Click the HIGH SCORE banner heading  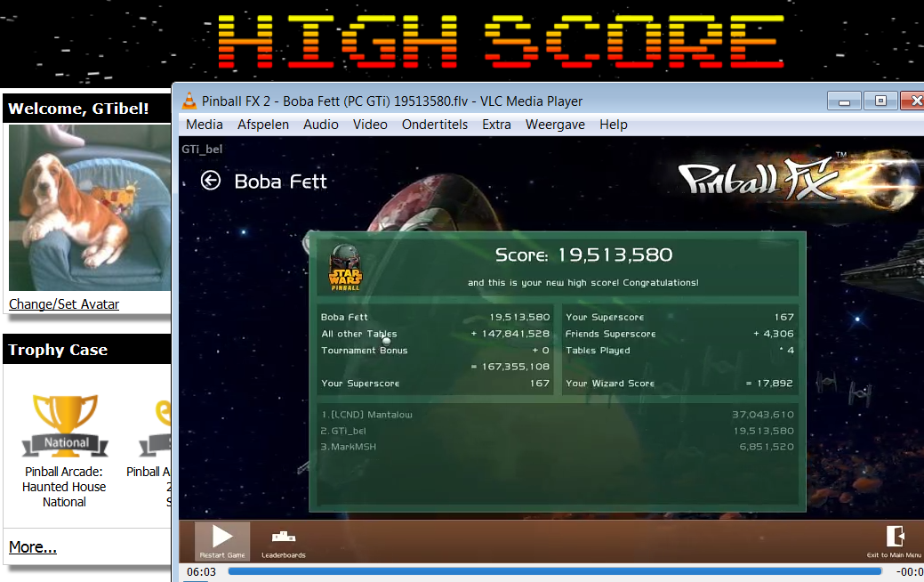coord(501,41)
